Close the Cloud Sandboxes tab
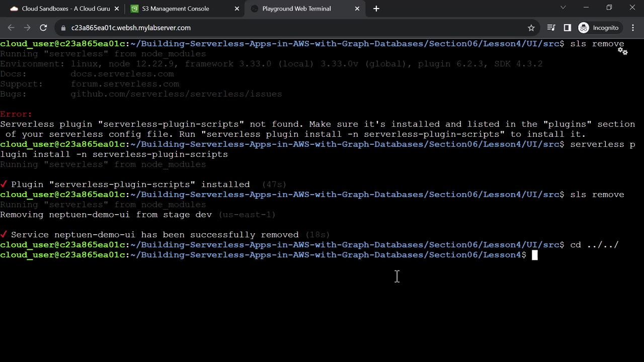 click(117, 9)
